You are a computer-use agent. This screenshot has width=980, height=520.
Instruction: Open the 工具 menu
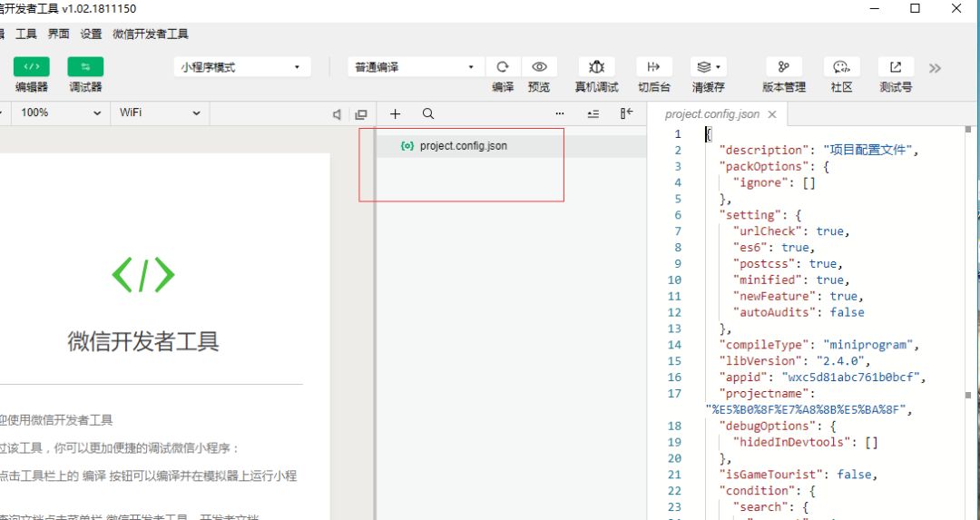click(x=26, y=34)
